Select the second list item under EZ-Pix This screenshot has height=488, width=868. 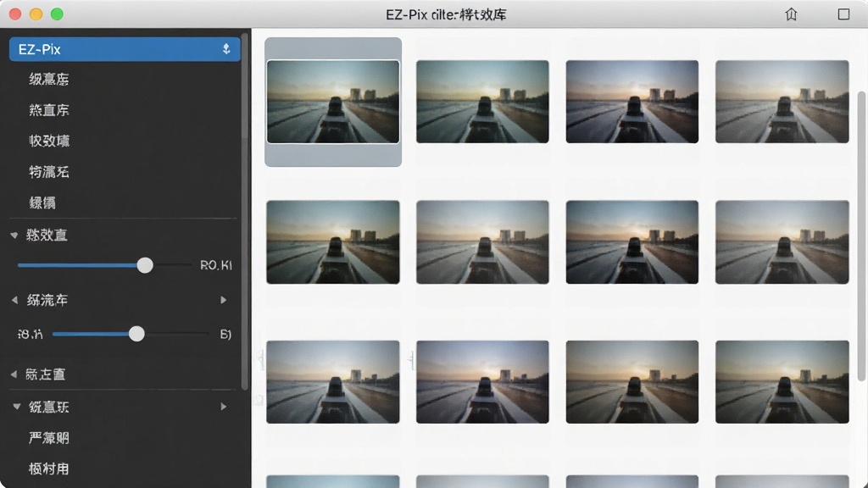[49, 110]
